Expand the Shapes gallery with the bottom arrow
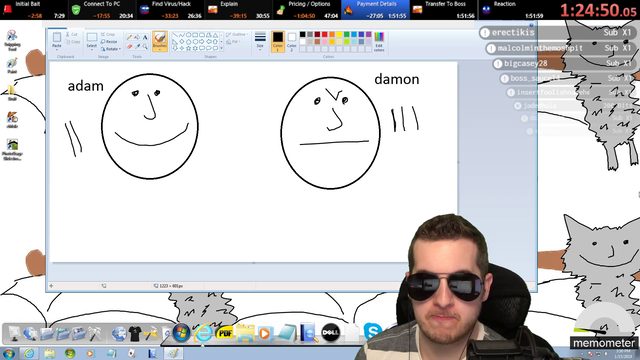Viewport: 640px width, 360px height. pyautogui.click(x=222, y=49)
